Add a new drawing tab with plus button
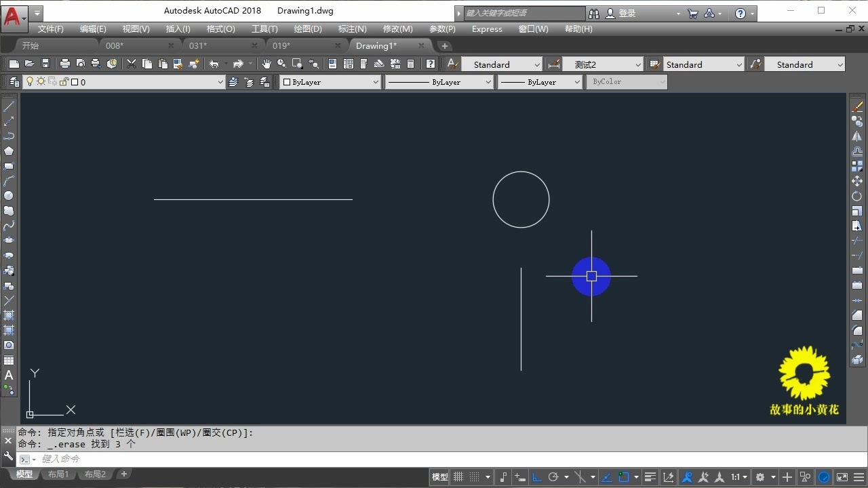Screen dimensions: 868x488 point(445,46)
